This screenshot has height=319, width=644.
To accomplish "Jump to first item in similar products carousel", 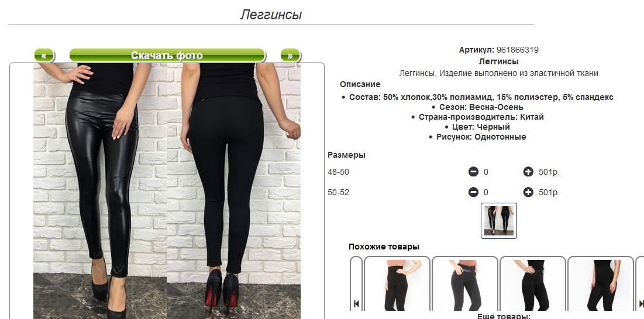I will click(356, 304).
